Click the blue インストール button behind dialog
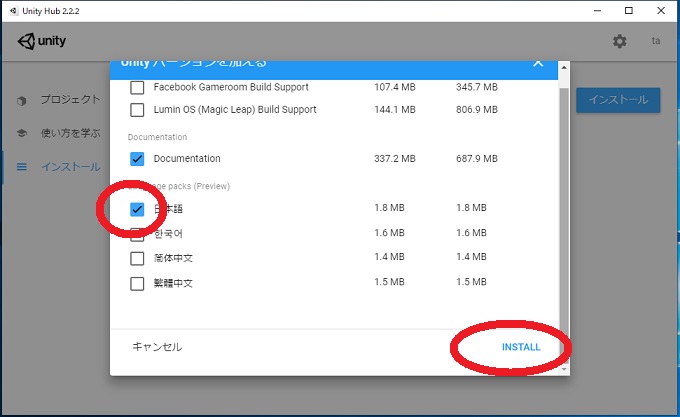The image size is (680, 417). (x=618, y=100)
